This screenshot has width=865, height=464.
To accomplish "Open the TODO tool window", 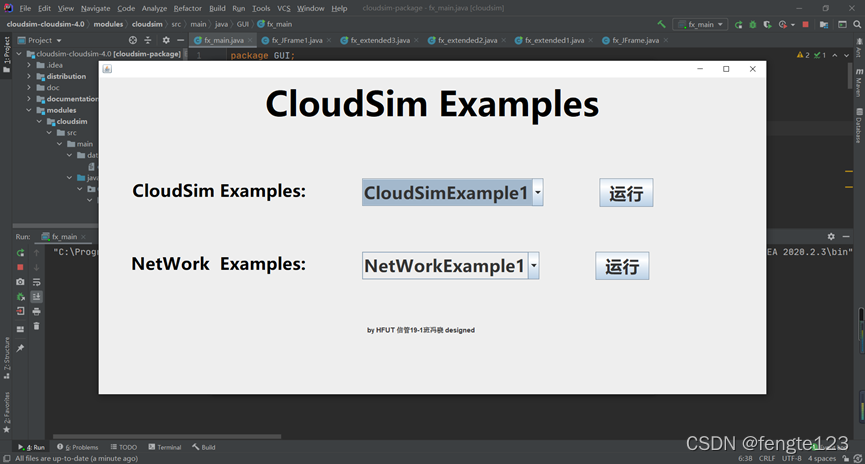I will [124, 447].
